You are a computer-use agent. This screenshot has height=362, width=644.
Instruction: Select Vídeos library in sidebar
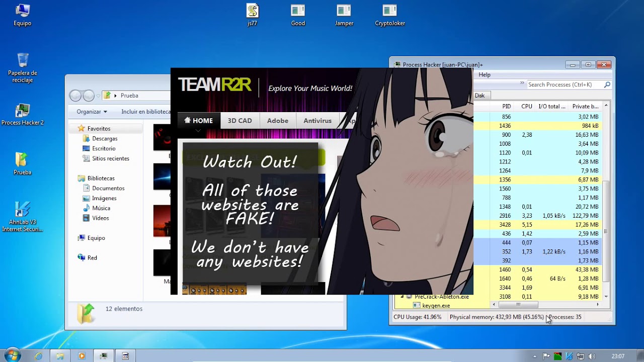click(x=96, y=218)
